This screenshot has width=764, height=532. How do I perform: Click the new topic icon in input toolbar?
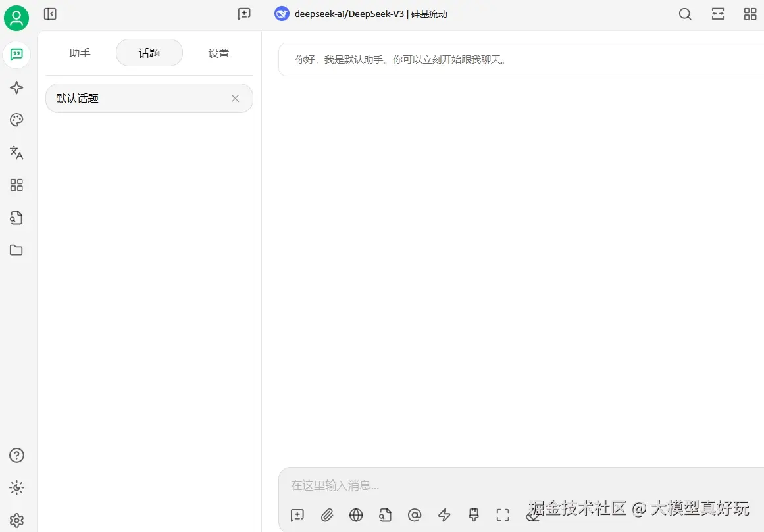(x=297, y=515)
